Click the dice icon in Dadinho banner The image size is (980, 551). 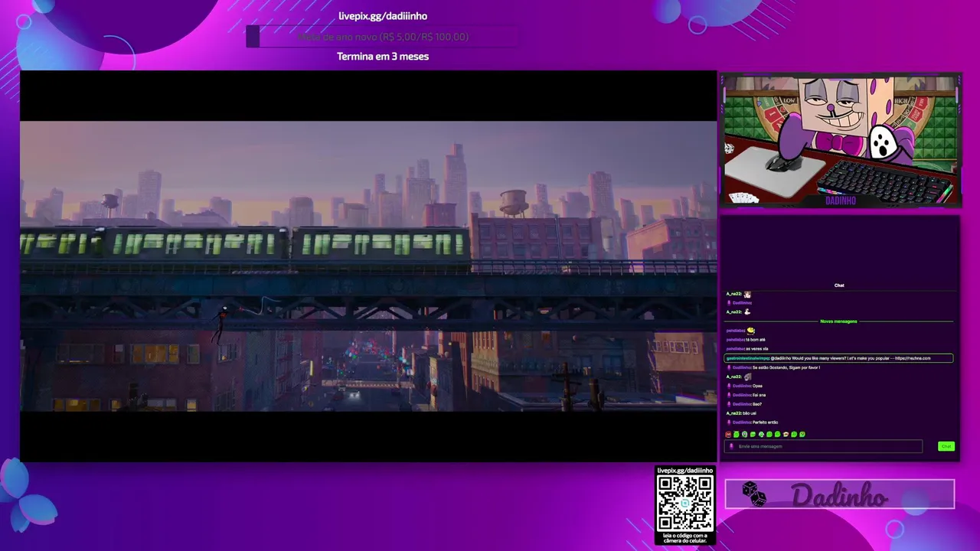[753, 494]
